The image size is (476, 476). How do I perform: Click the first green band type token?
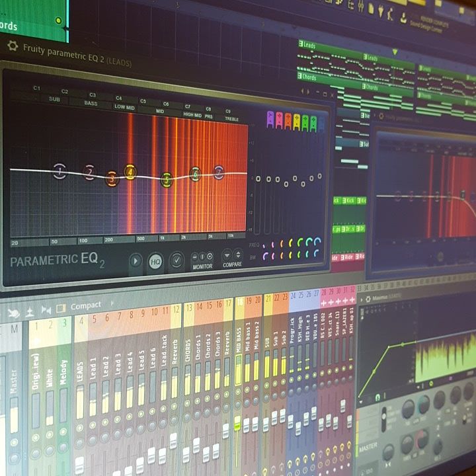click(x=305, y=123)
